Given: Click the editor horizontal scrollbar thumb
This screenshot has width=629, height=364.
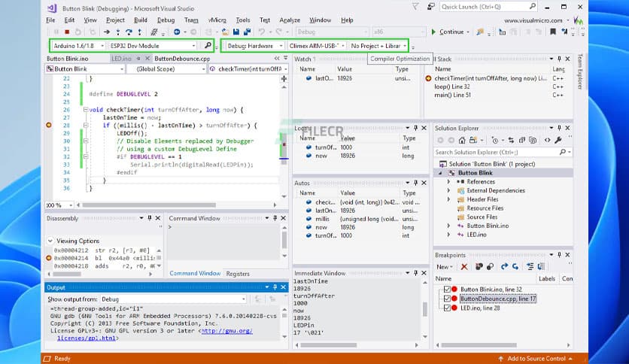Looking at the screenshot, I should 149,205.
